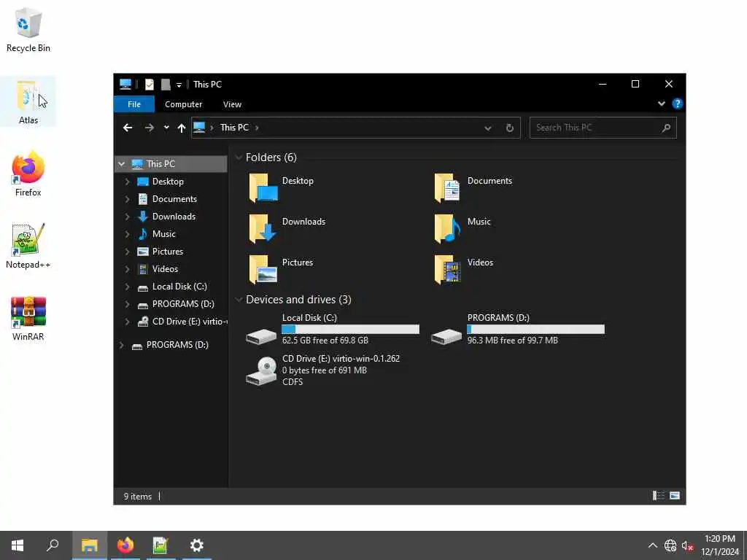
Task: Go up one level with Up arrow
Action: [181, 128]
